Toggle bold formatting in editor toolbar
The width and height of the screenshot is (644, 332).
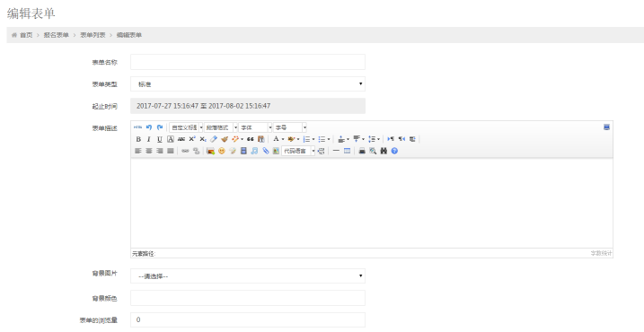[138, 139]
